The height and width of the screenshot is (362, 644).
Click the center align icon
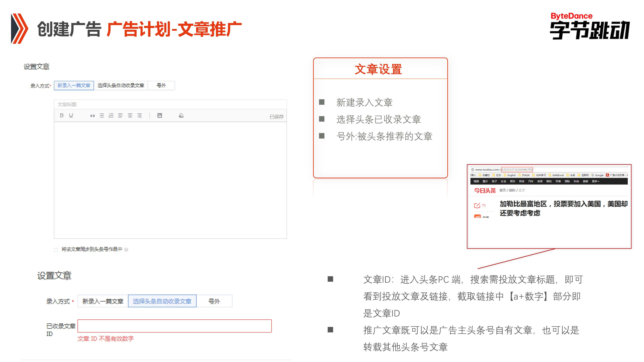tap(130, 116)
